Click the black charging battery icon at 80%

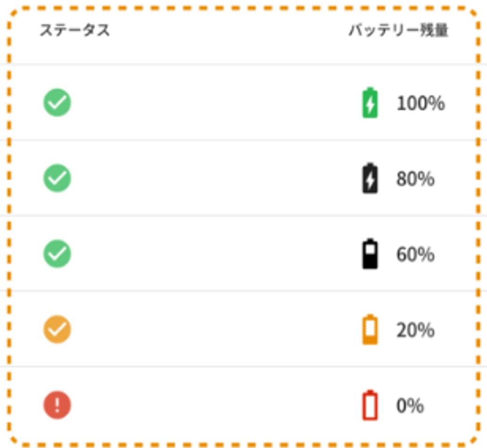point(370,178)
